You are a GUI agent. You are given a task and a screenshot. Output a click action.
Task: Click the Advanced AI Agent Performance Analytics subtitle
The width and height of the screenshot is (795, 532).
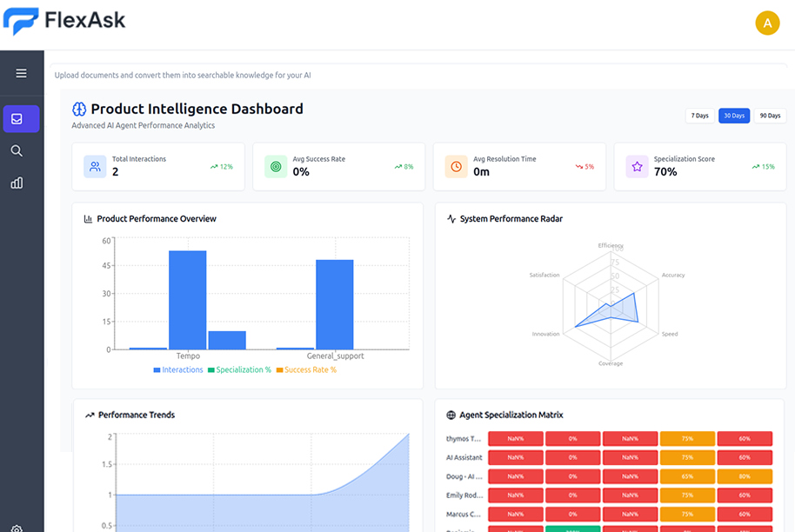pyautogui.click(x=143, y=126)
